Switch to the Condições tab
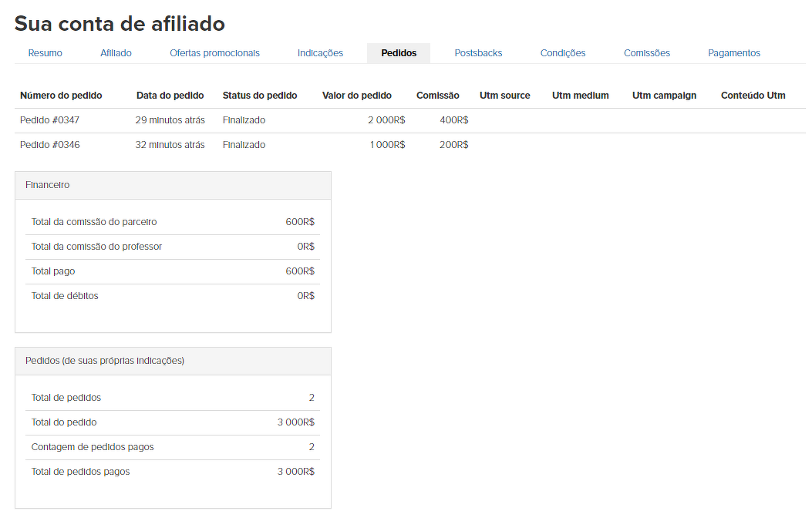 click(563, 53)
